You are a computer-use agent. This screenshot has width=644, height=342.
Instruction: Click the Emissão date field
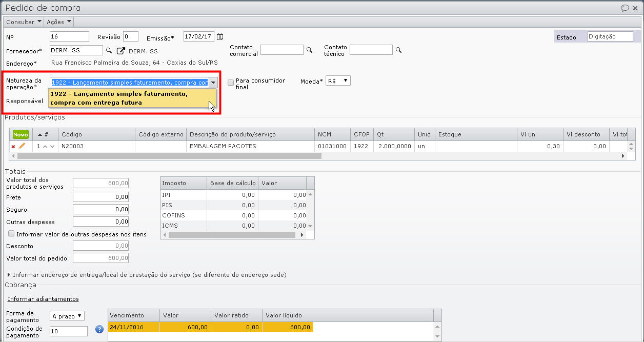pos(198,36)
